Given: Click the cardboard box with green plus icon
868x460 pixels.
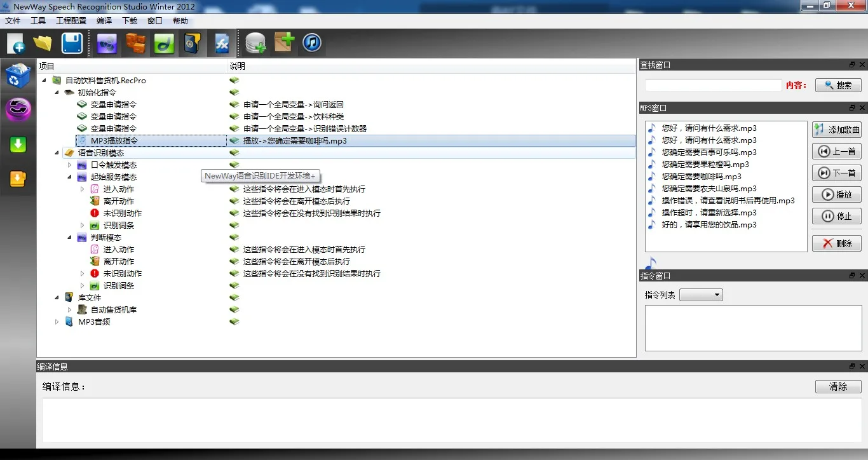Looking at the screenshot, I should [x=284, y=43].
